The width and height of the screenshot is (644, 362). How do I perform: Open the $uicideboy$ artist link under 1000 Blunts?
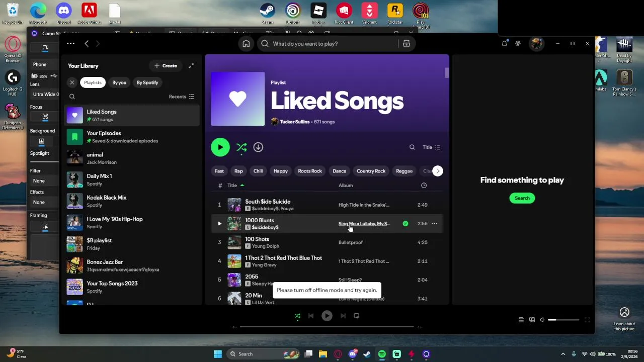click(265, 227)
